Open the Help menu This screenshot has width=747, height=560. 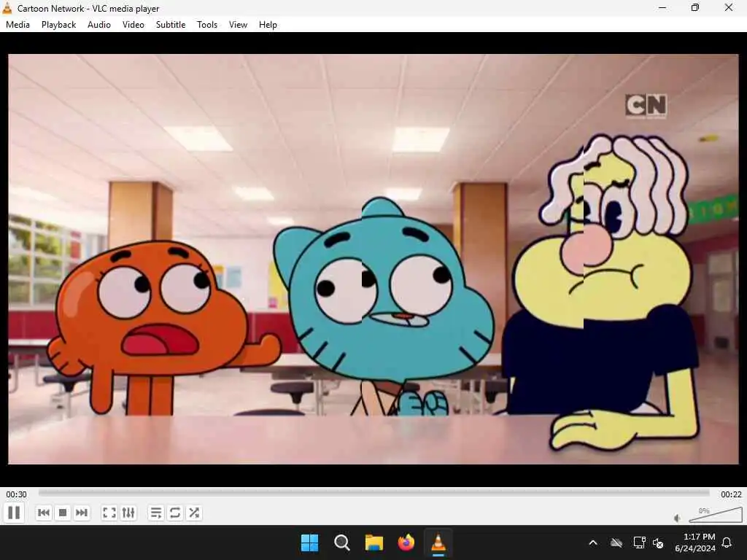point(268,25)
